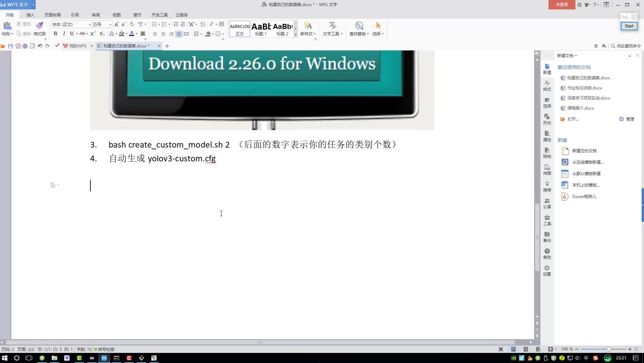
Task: Open the Styles (样式) sidebar panel
Action: pos(547,86)
